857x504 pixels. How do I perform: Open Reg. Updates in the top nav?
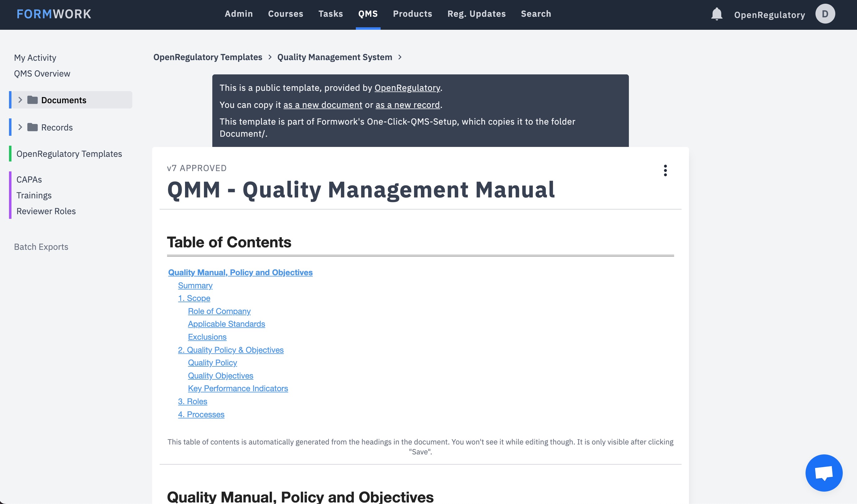(x=476, y=14)
